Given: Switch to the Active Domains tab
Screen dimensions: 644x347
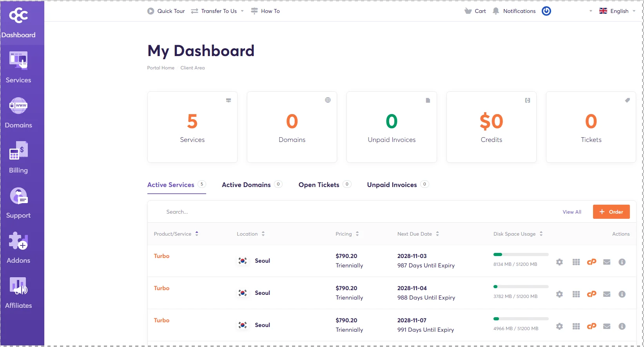Looking at the screenshot, I should coord(246,185).
